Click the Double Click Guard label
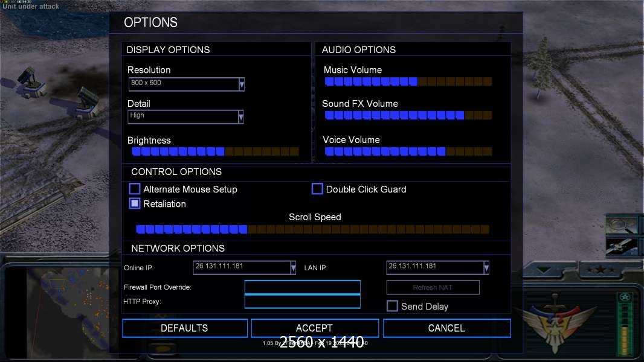This screenshot has height=362, width=644. 366,189
